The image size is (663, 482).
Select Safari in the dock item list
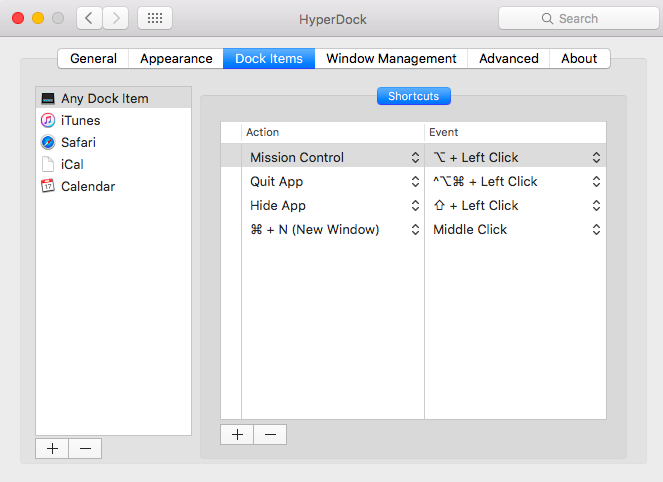pos(113,142)
